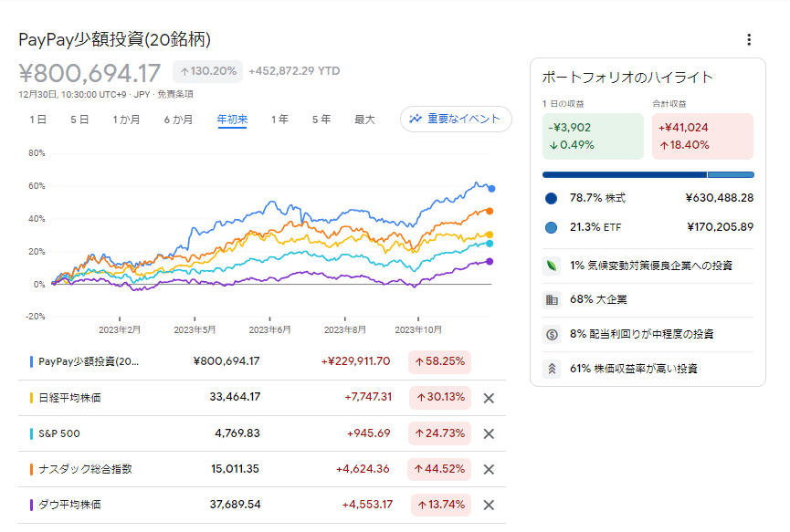Open the three-dot more options menu

point(749,39)
